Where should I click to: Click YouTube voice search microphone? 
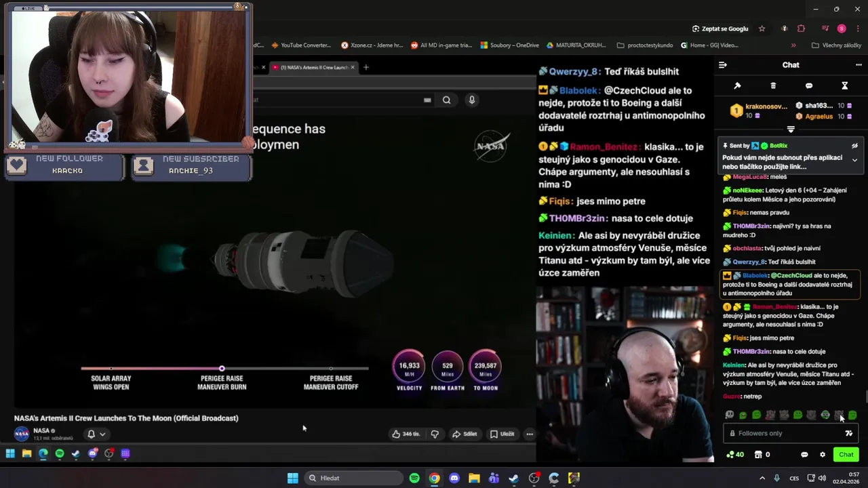(472, 100)
